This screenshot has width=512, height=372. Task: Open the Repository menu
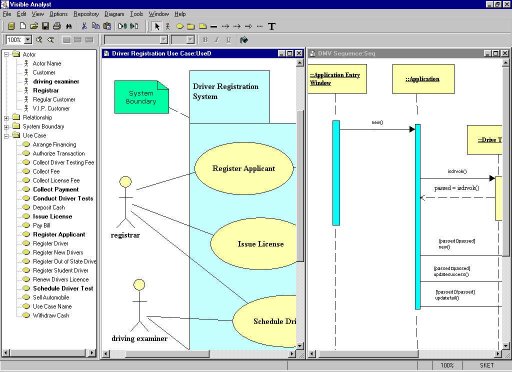86,14
